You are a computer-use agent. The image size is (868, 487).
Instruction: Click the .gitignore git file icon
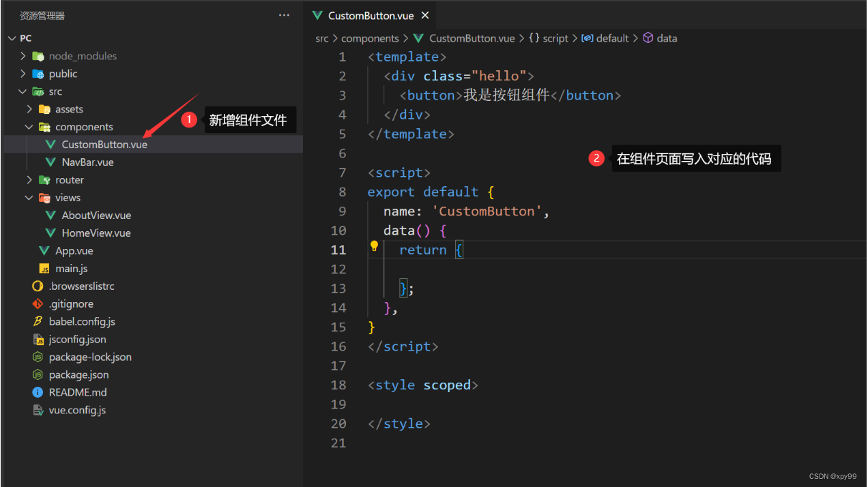pos(38,304)
